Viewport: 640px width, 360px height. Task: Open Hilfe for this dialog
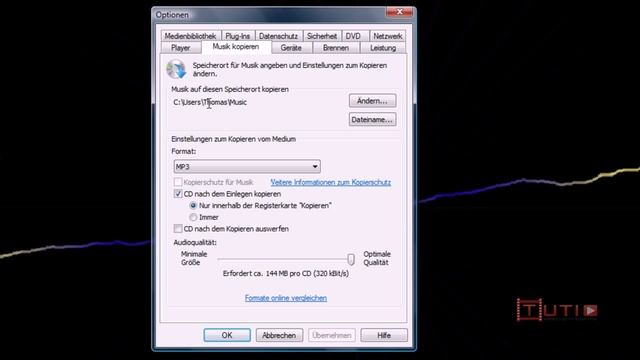click(x=384, y=335)
